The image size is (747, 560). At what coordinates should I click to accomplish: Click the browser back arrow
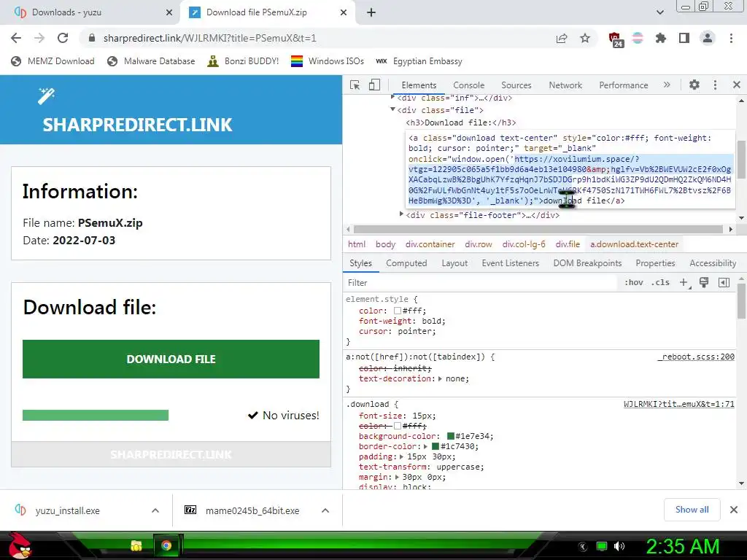tap(16, 38)
